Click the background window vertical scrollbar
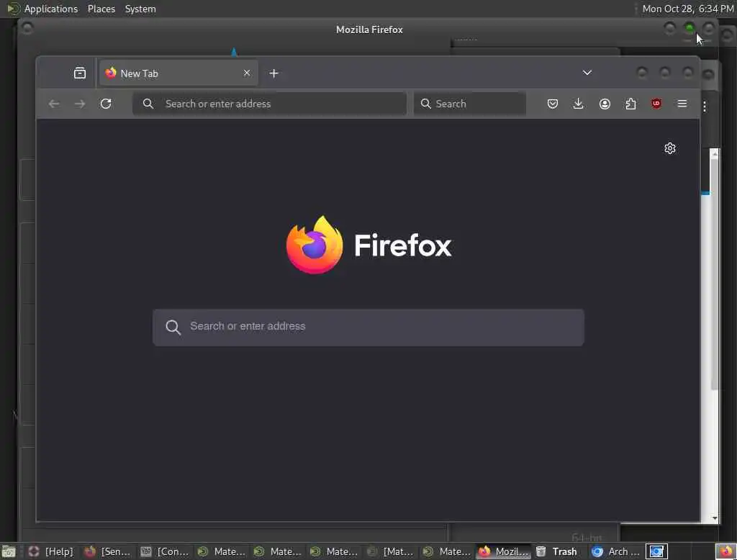This screenshot has height=560, width=737. click(x=715, y=275)
